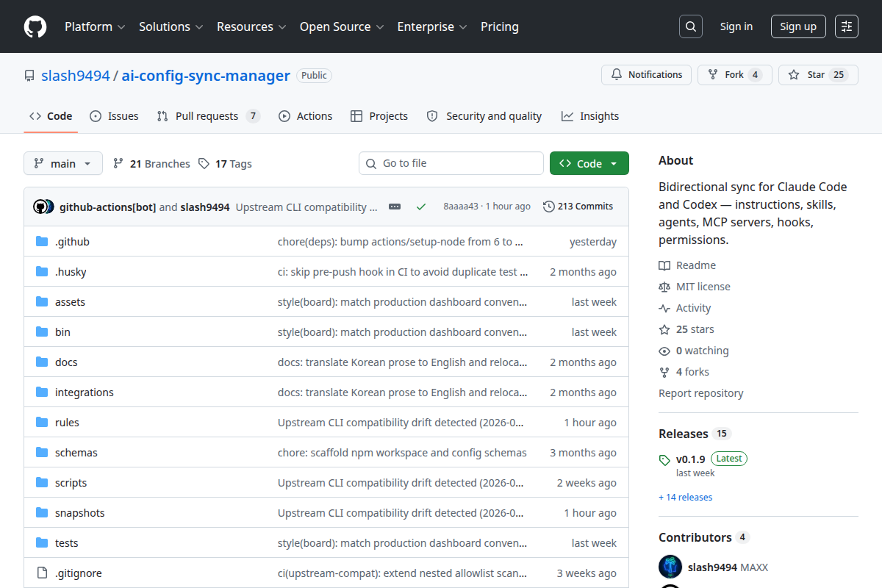Open commit hash 8aaaa43
882x588 pixels.
click(461, 207)
